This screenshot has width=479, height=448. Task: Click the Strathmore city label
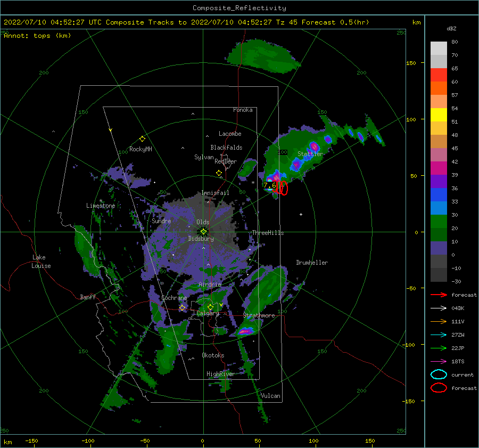pos(259,315)
